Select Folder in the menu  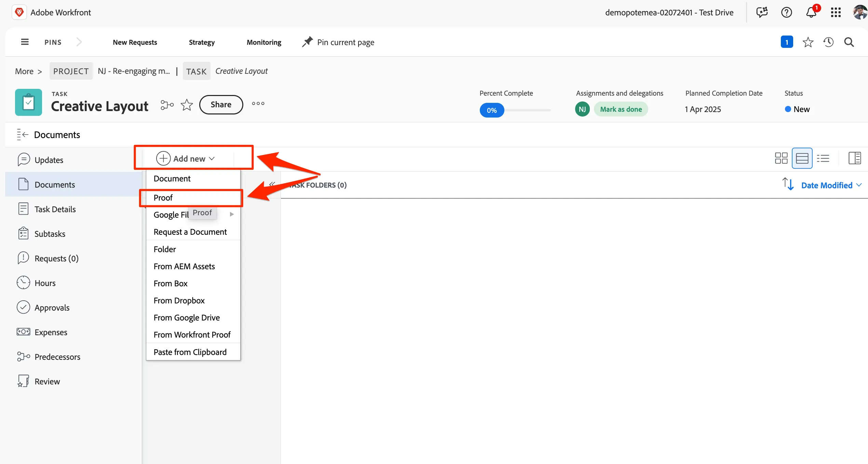[193, 249]
